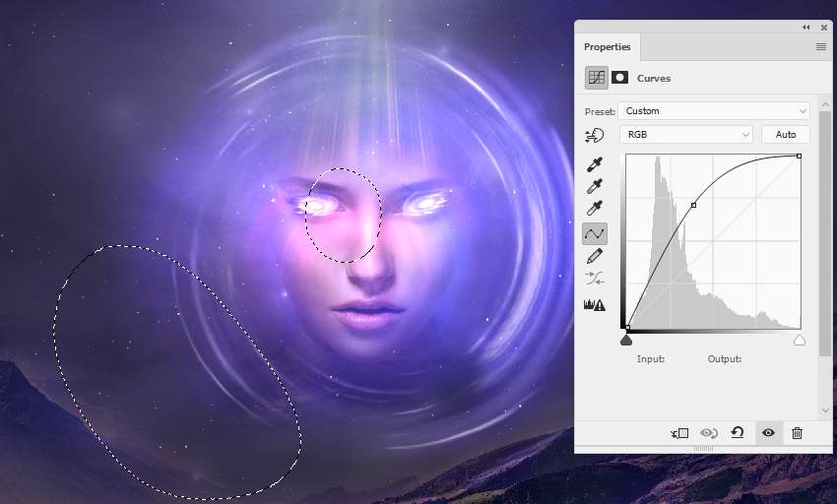Viewport: 837px width, 504px height.
Task: Pick the gray point eyedropper
Action: 594,186
